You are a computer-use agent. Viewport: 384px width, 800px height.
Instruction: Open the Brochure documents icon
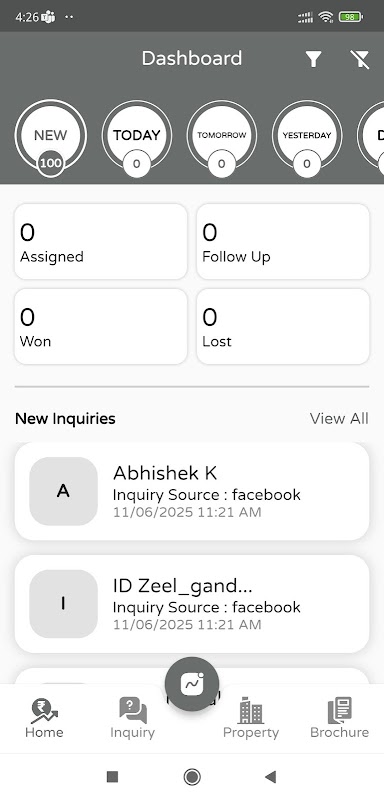coord(340,711)
